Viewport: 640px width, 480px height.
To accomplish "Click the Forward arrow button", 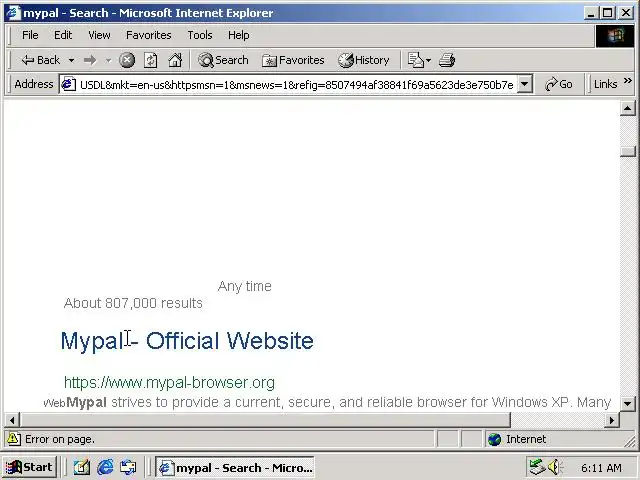I will coord(90,60).
